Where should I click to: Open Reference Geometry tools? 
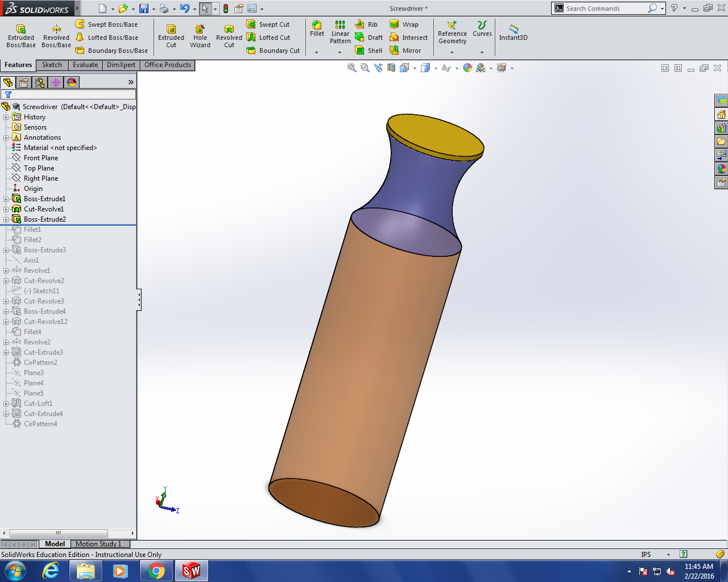tap(452, 32)
